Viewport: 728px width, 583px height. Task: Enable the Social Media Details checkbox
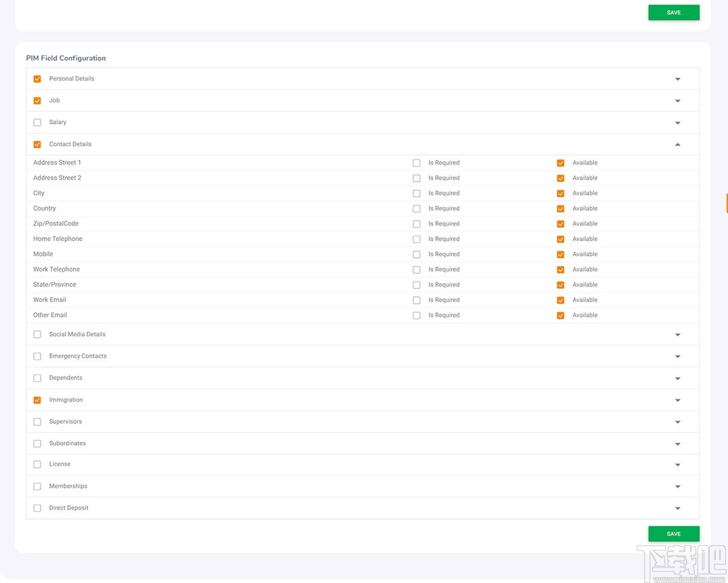point(37,334)
